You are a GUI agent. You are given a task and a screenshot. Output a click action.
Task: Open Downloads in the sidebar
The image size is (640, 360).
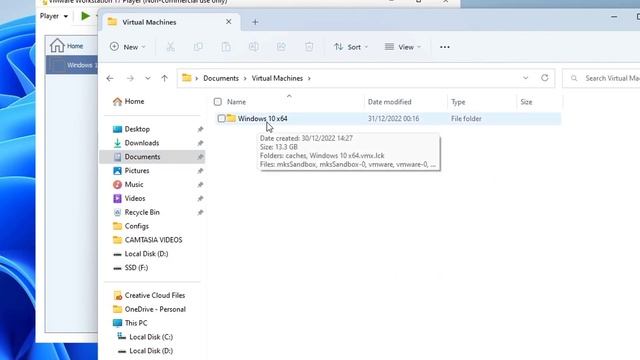point(142,143)
